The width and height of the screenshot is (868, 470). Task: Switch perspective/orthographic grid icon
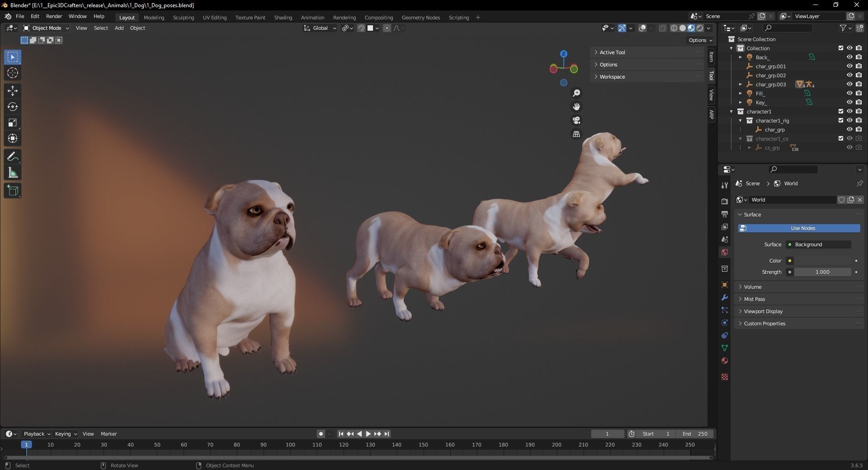(x=576, y=134)
